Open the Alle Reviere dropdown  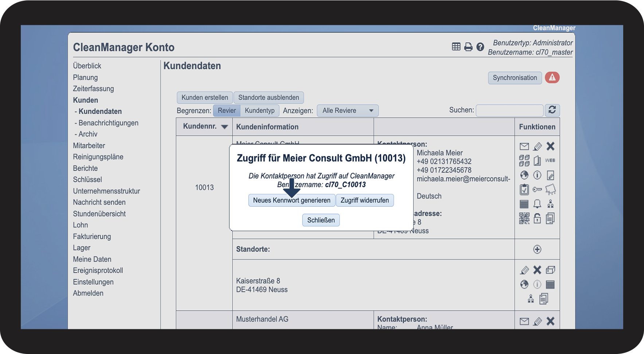pos(347,110)
